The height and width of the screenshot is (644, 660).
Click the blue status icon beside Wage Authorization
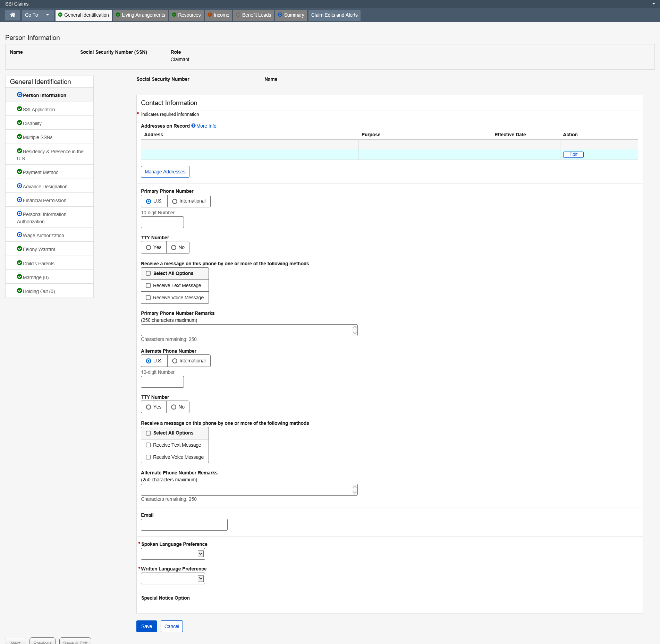tap(19, 235)
